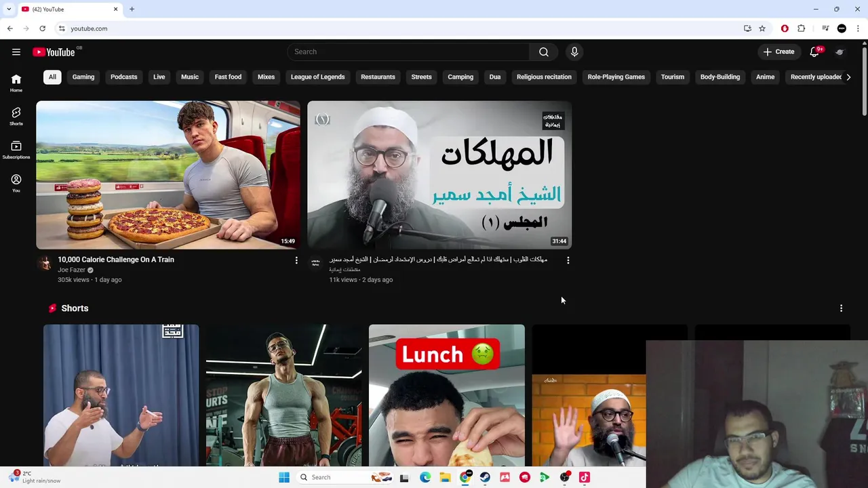Select the Role-Playing Games chip
This screenshot has width=868, height=488.
point(616,77)
